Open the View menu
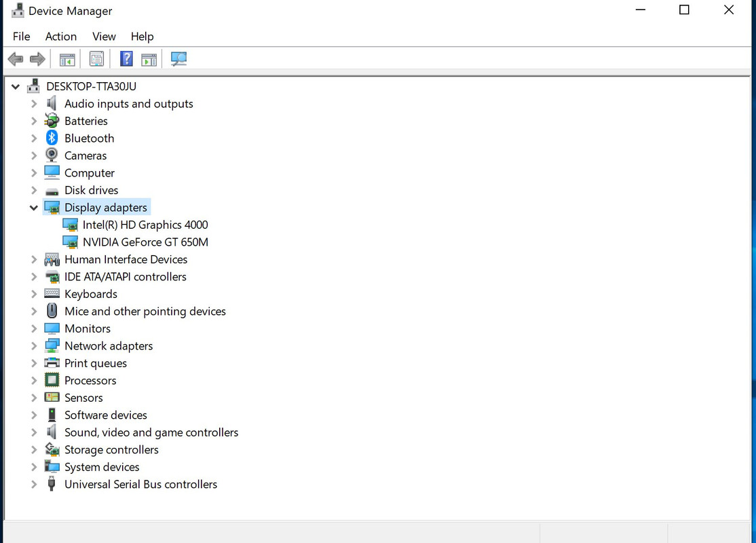Viewport: 756px width, 543px height. point(104,36)
